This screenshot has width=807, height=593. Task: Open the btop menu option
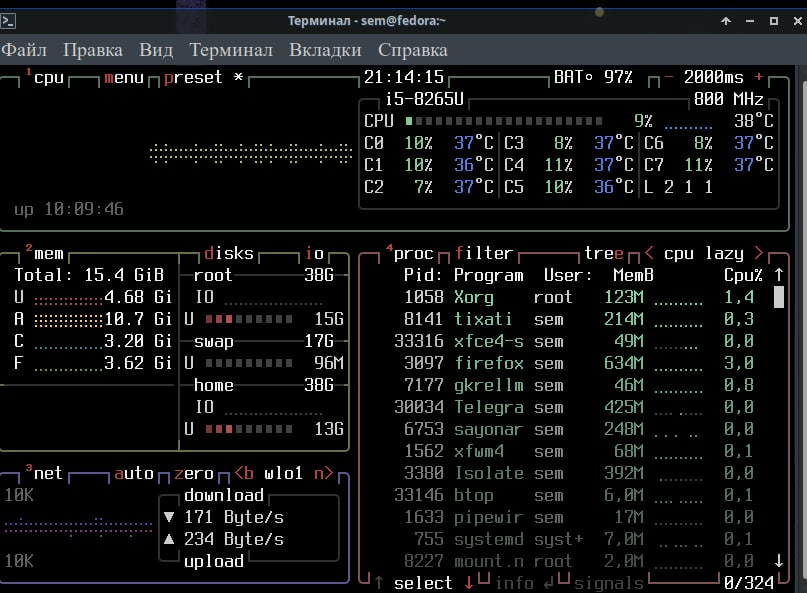coord(124,77)
